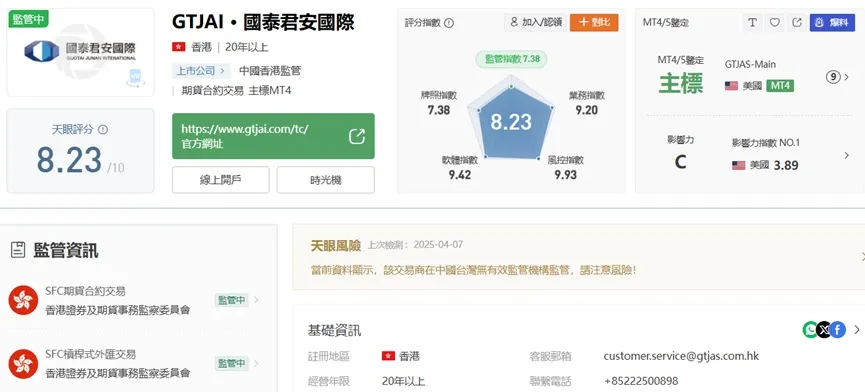Click the radar chart 8.23 score
The width and height of the screenshot is (865, 392).
pos(511,122)
